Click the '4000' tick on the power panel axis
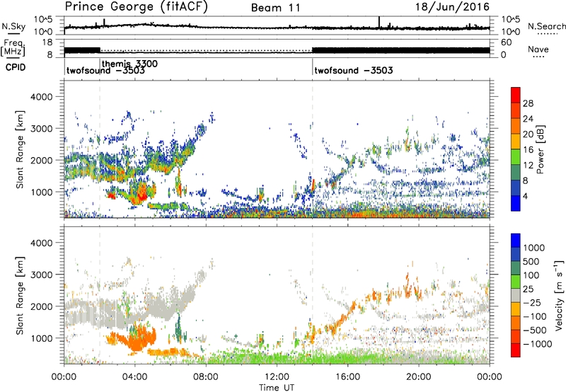The height and width of the screenshot is (392, 566). (41, 97)
